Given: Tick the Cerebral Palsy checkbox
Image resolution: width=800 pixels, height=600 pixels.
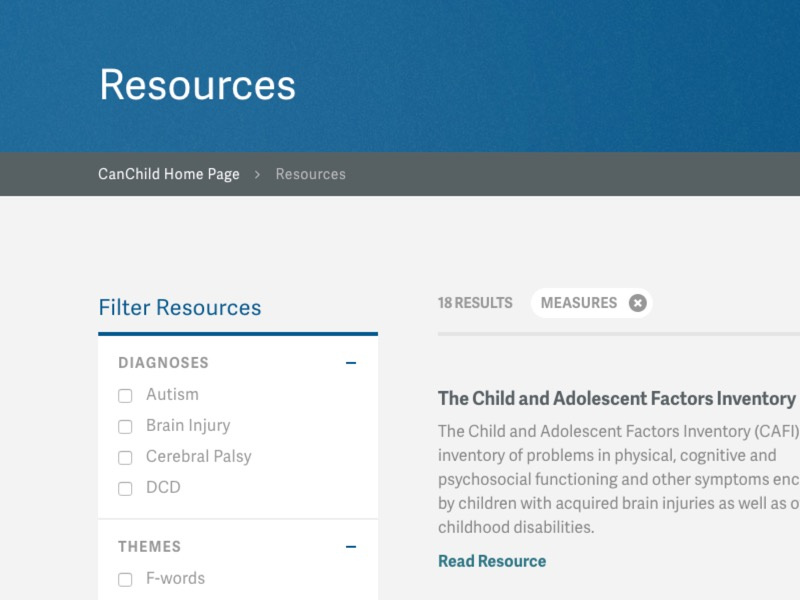Looking at the screenshot, I should (x=125, y=458).
